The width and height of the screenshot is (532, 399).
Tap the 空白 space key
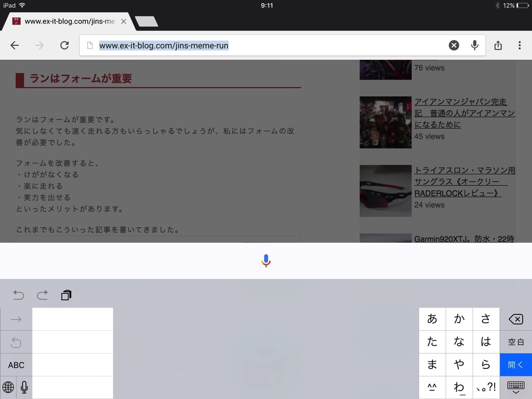(x=516, y=342)
